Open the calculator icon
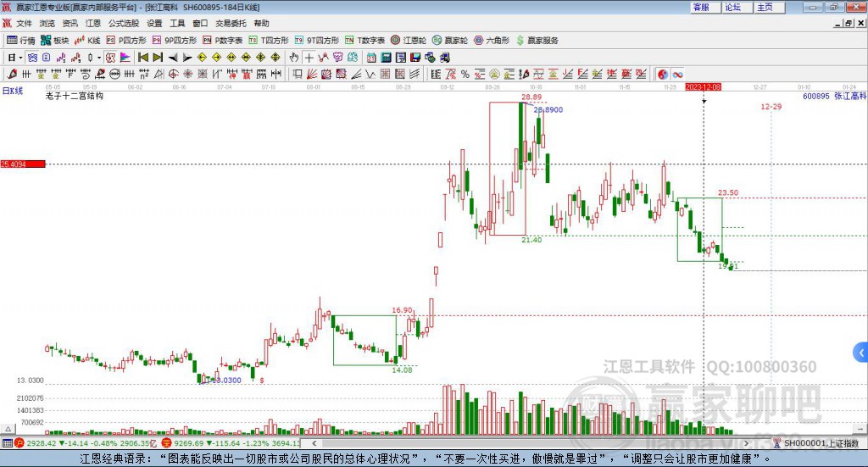The height and width of the screenshot is (467, 868). click(x=387, y=58)
